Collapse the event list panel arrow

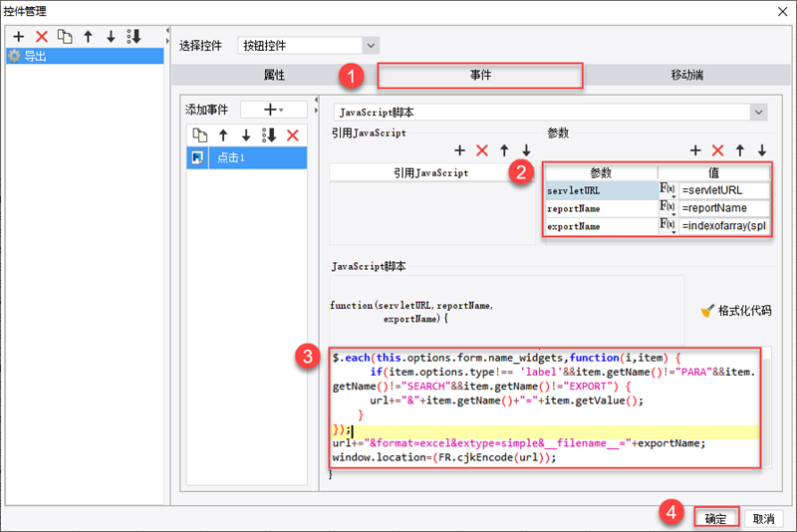click(316, 100)
